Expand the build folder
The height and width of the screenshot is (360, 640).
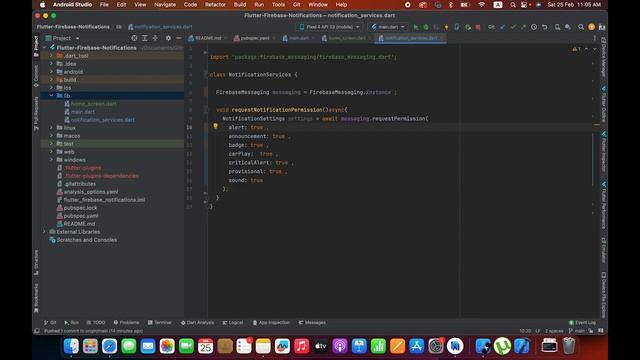51,80
